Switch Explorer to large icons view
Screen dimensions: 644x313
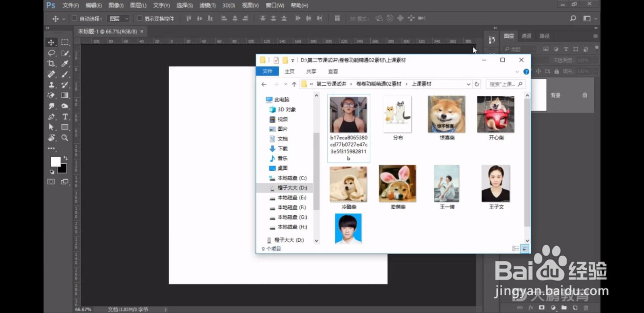coord(525,249)
